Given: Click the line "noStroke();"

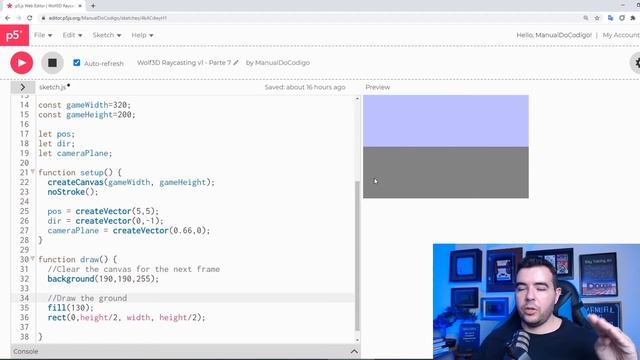Looking at the screenshot, I should point(73,192).
